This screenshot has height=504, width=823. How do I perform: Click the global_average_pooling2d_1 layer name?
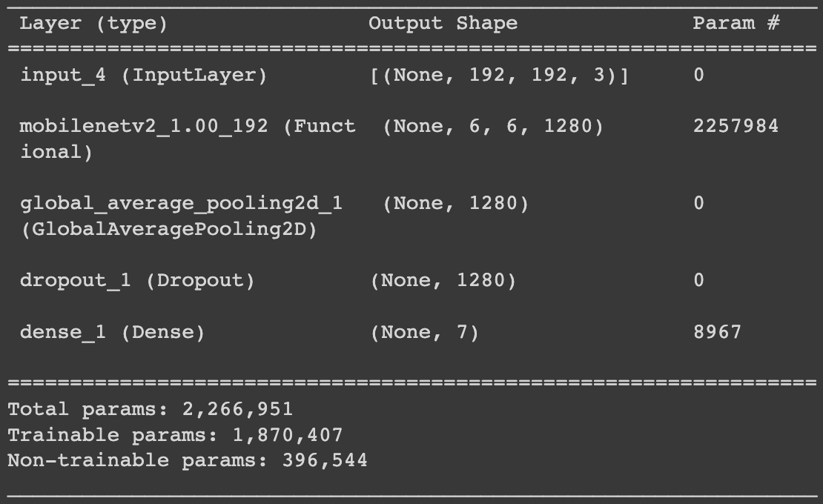(182, 203)
